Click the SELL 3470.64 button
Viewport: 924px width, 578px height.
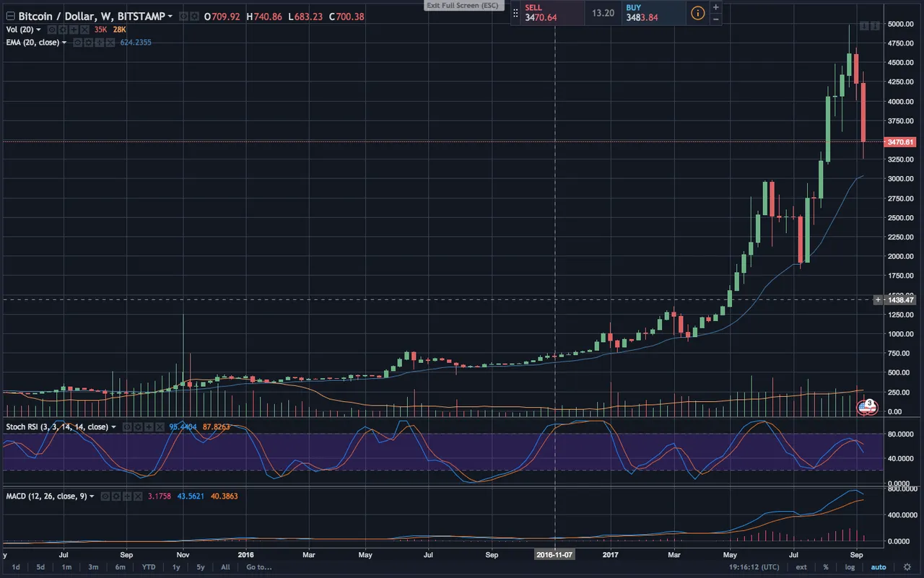click(x=552, y=13)
